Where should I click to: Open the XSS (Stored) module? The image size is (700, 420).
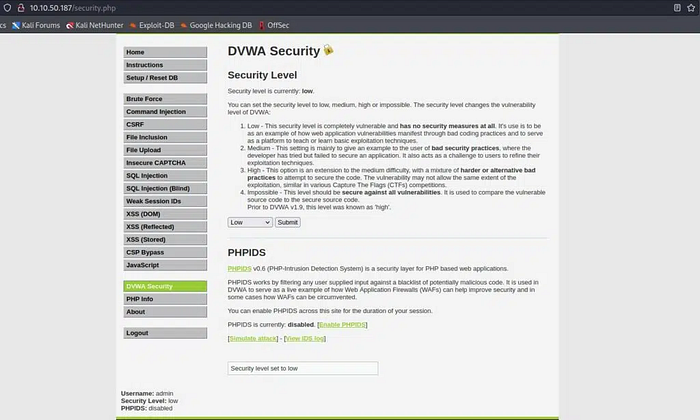tap(165, 240)
